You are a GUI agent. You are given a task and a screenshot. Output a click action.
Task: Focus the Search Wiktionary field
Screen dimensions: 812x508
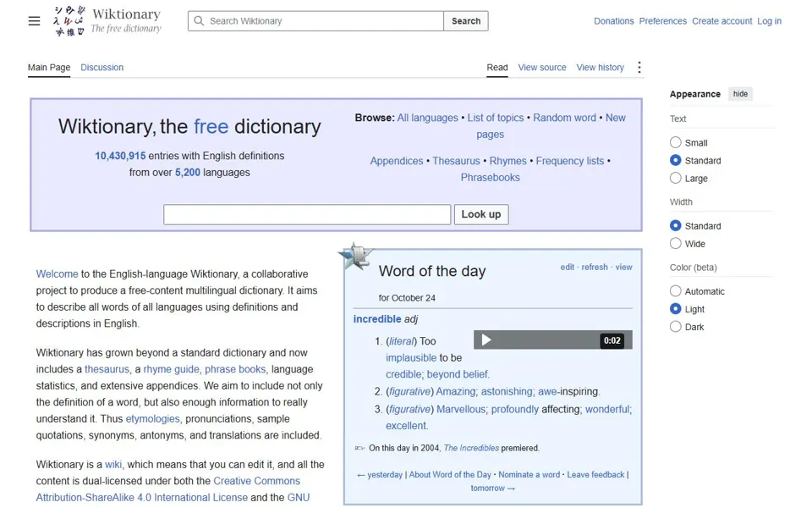(x=315, y=20)
